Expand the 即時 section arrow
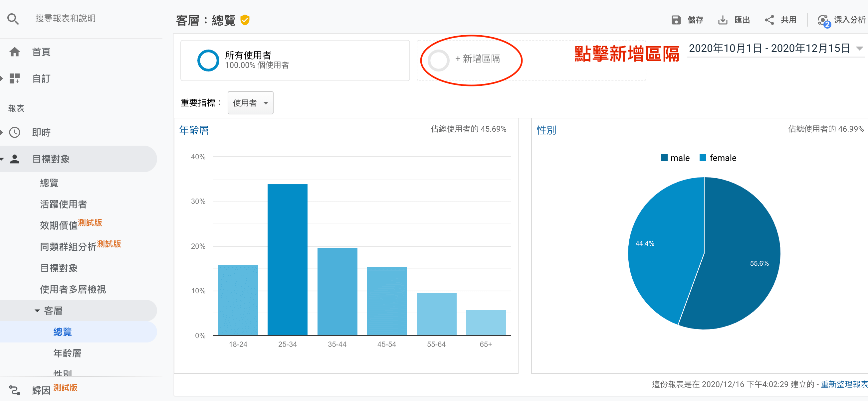 (x=2, y=132)
